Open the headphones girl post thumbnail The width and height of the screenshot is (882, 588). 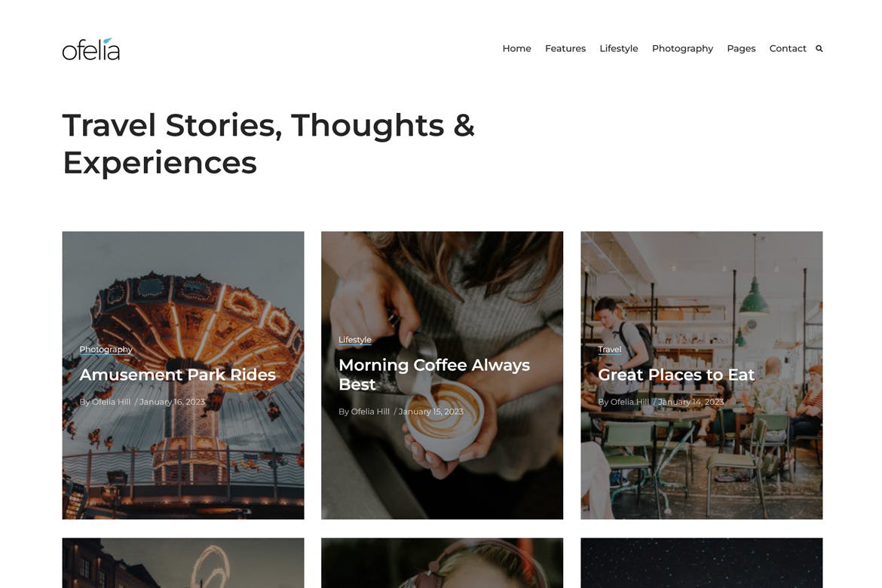pyautogui.click(x=442, y=562)
